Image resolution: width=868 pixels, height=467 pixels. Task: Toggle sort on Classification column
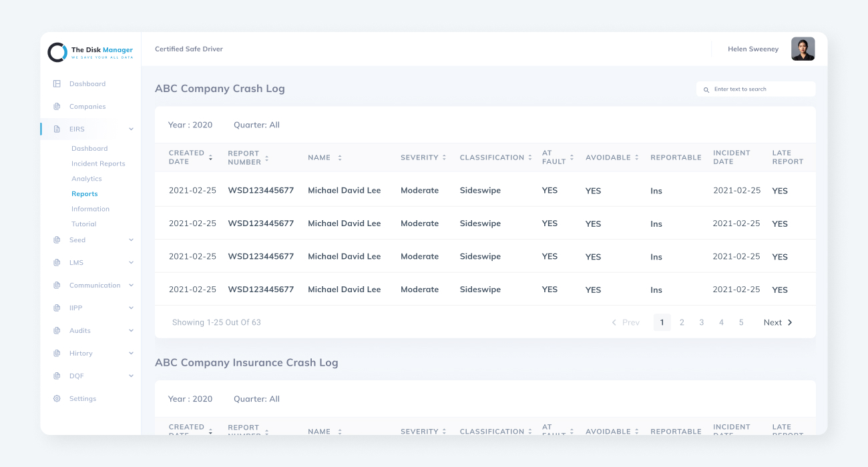pyautogui.click(x=530, y=157)
